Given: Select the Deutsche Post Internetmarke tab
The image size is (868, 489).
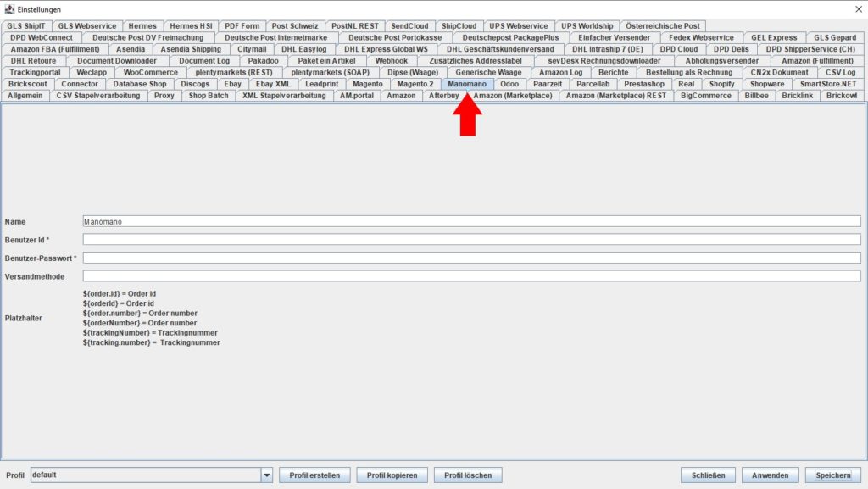Looking at the screenshot, I should (x=275, y=37).
